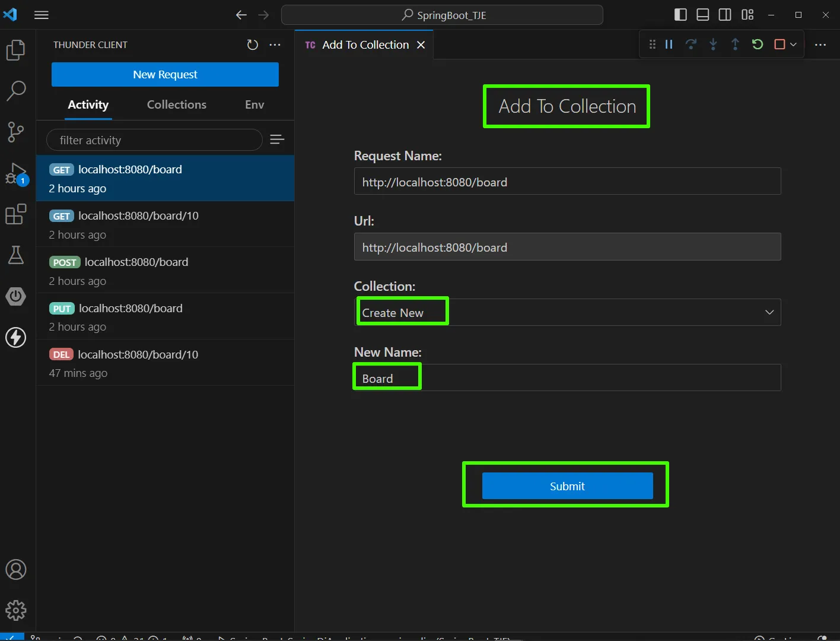840x641 pixels.
Task: Switch to the Collections tab
Action: point(177,105)
